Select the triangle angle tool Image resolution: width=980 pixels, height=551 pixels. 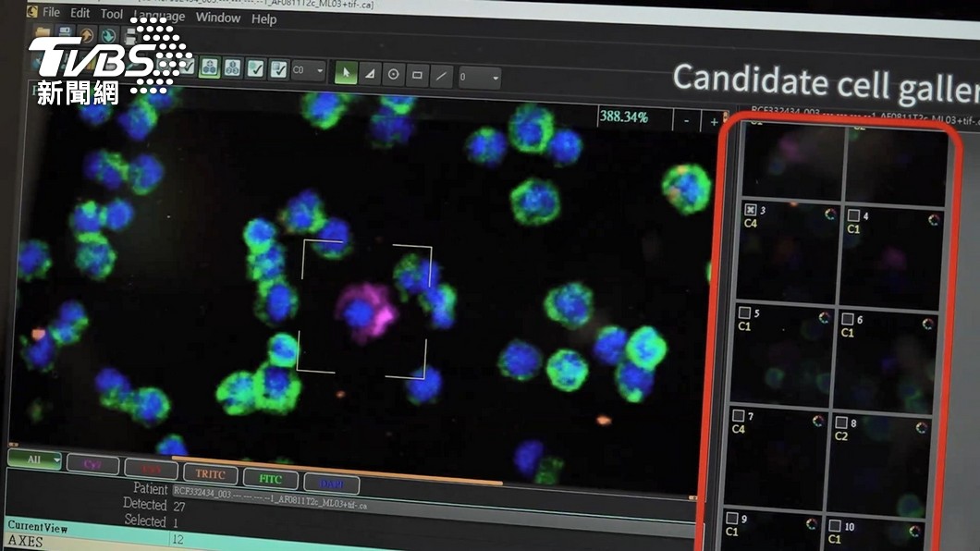pos(370,74)
